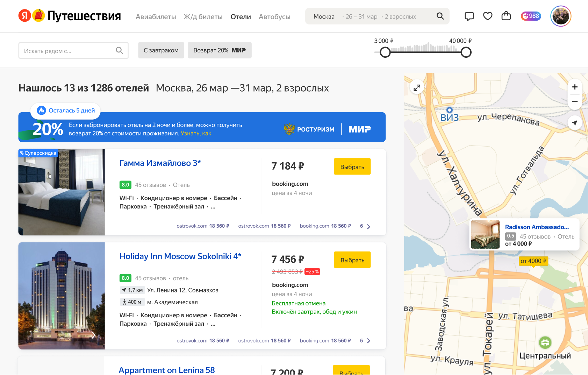Show the next Holiday Inn photo

93,335
